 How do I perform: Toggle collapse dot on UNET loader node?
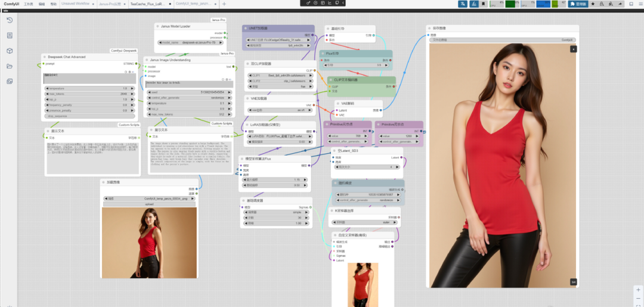(246, 29)
